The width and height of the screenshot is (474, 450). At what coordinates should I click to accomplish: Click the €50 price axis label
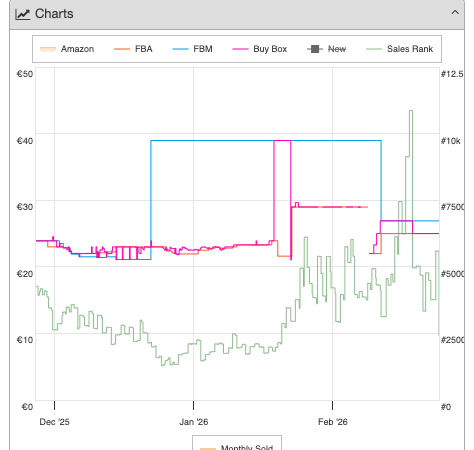click(x=25, y=74)
